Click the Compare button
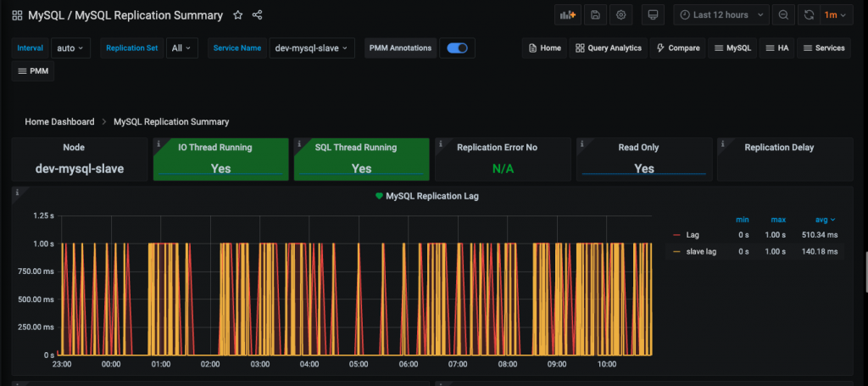868x386 pixels. [677, 48]
